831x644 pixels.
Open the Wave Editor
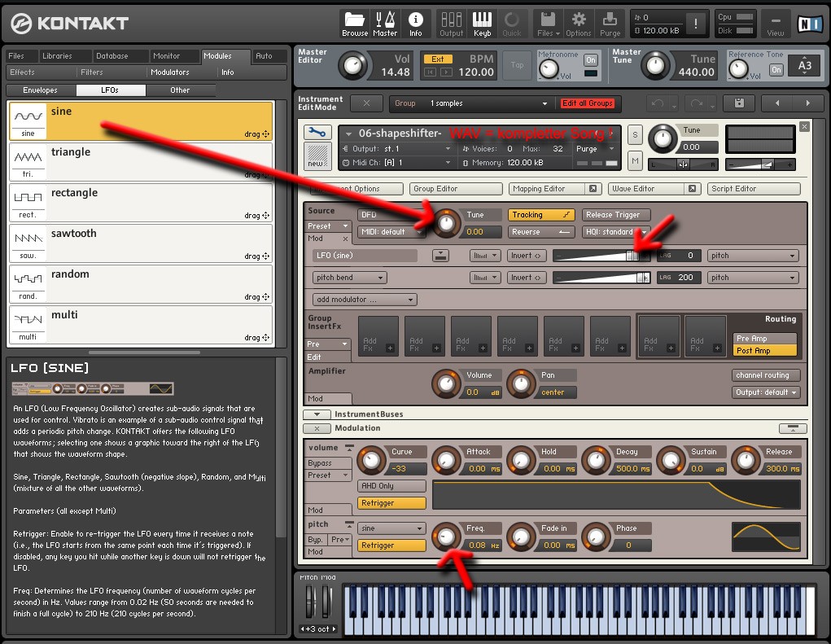tap(654, 189)
